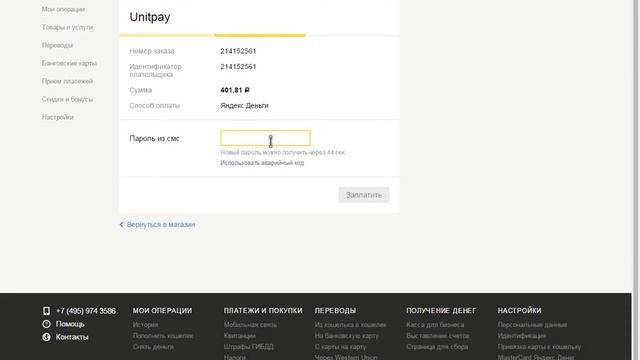Screen dimensions: 640x360
Task: Click the +7 (495) 974 3586 phone number
Action: [x=86, y=311]
